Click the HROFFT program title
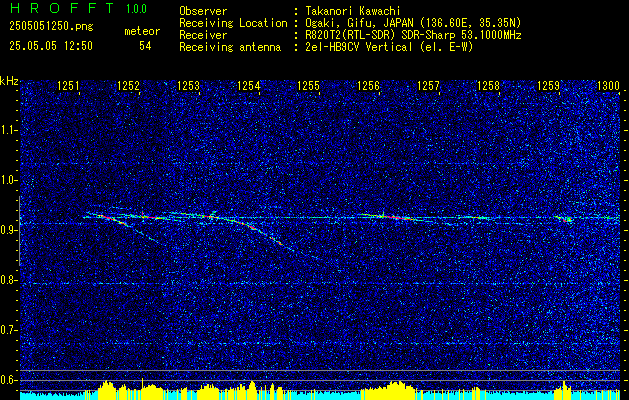Screen dimensions: 629x400 tap(62, 8)
